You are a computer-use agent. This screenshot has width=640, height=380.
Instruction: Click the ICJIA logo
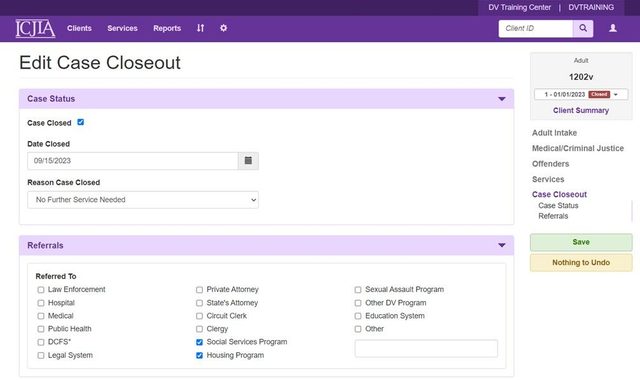pos(35,29)
